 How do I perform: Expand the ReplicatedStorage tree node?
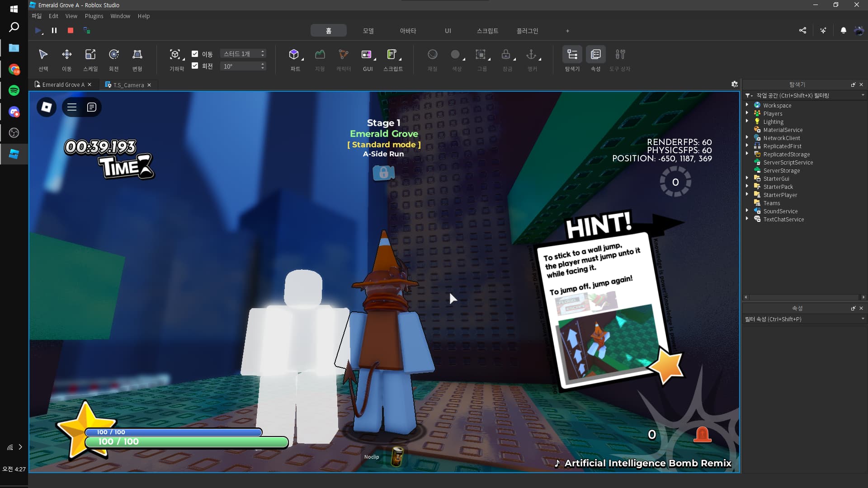point(747,154)
